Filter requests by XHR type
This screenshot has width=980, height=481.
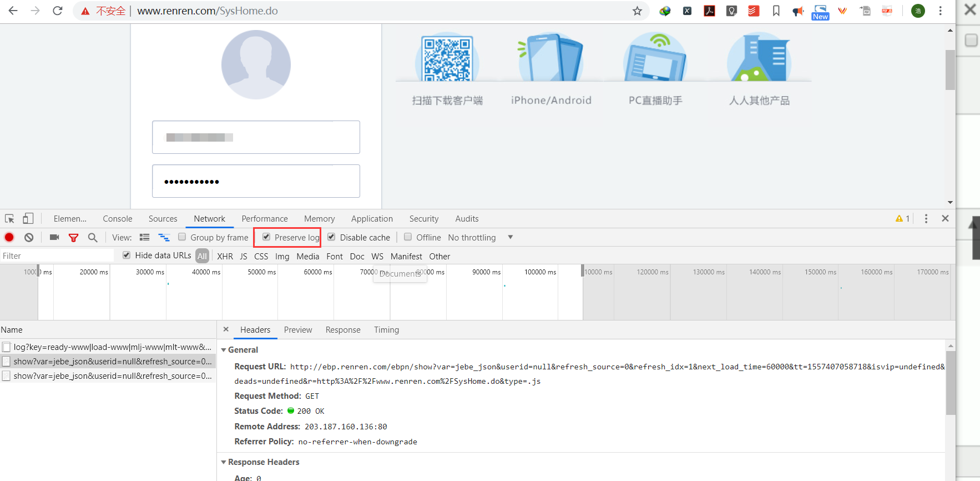coord(225,257)
